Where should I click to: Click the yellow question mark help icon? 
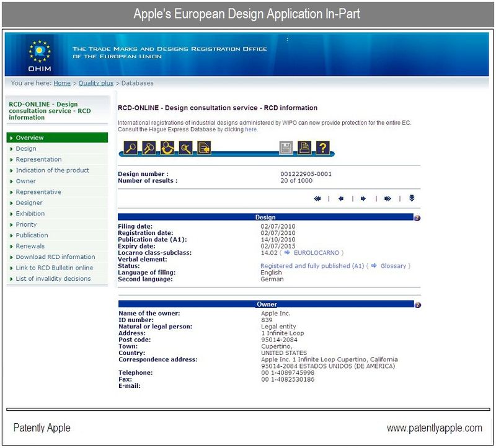(322, 147)
